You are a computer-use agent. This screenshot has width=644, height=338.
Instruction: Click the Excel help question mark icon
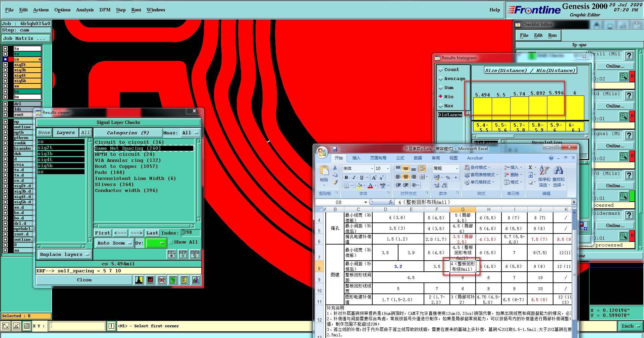(x=551, y=158)
